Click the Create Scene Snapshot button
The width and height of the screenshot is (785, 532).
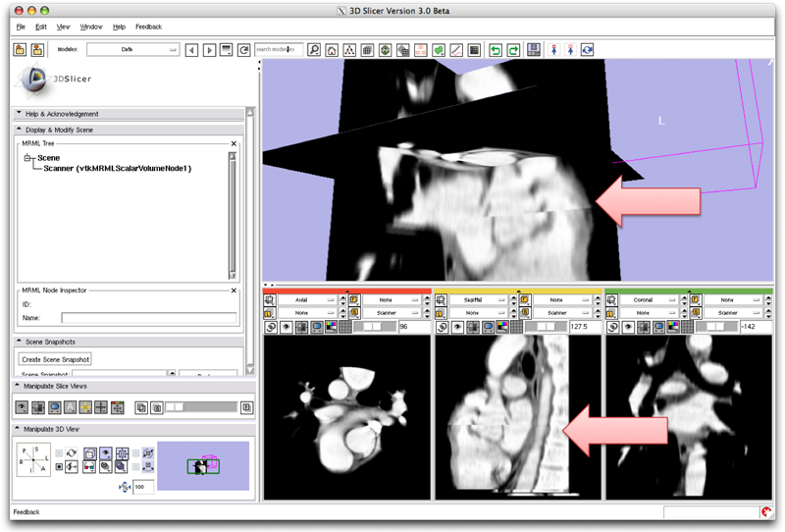pos(56,359)
